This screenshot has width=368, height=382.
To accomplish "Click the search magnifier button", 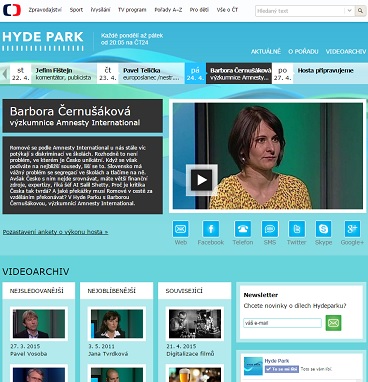I will tap(360, 11).
